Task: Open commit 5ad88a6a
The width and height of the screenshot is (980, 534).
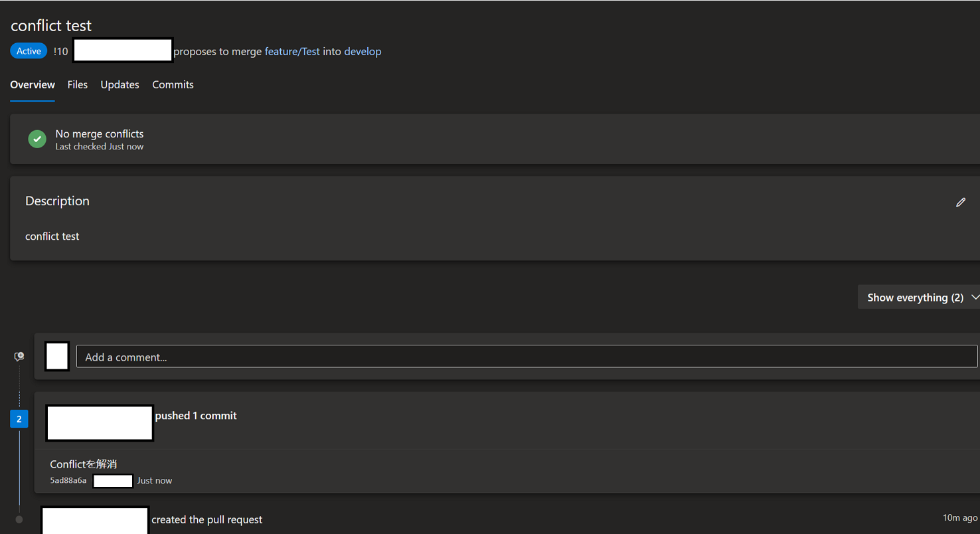Action: point(68,480)
